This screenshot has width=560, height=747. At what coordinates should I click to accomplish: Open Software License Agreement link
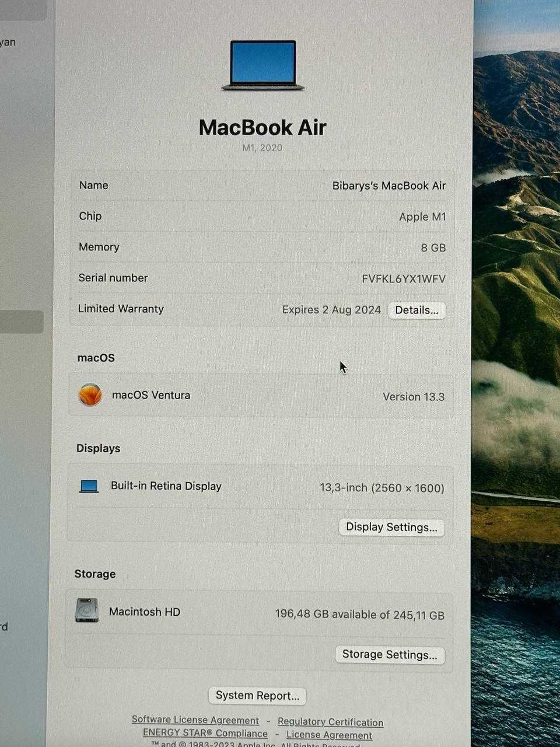click(195, 720)
